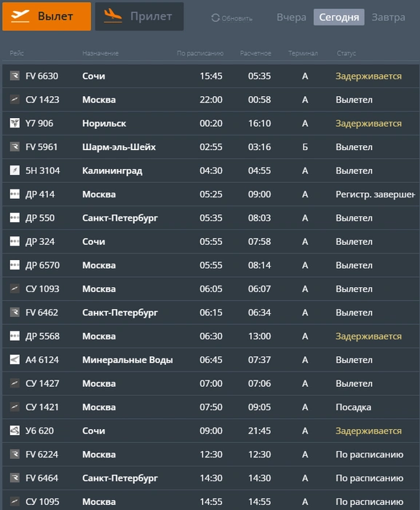Image resolution: width=420 pixels, height=510 pixels.
Task: Click Регистр. завершена status of ДР 414
Action: [376, 195]
